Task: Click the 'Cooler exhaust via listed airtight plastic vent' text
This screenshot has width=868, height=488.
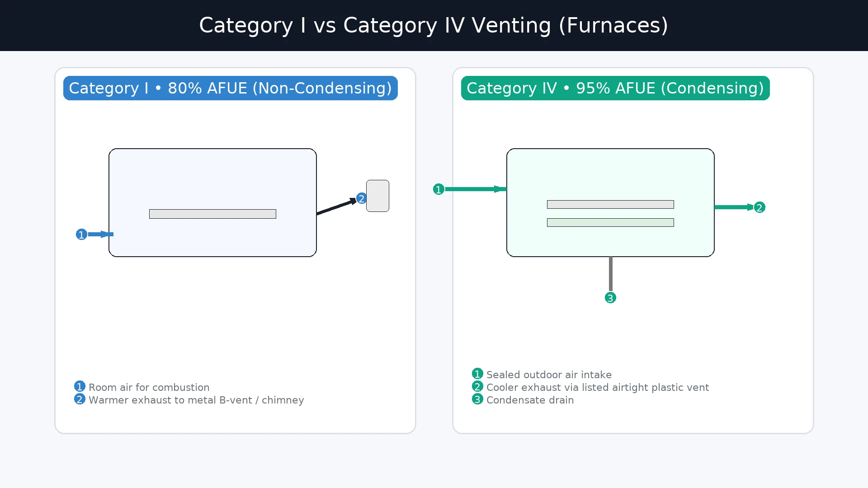Action: coord(597,387)
